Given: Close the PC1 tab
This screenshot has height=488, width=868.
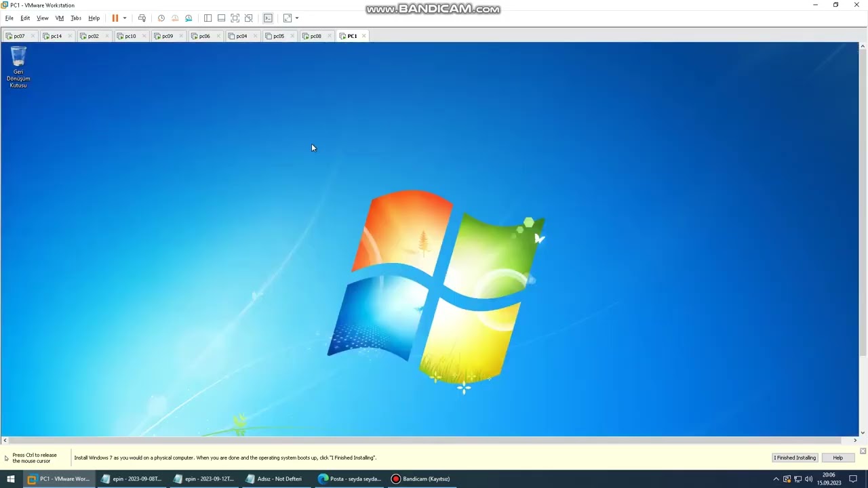Looking at the screenshot, I should [x=364, y=36].
